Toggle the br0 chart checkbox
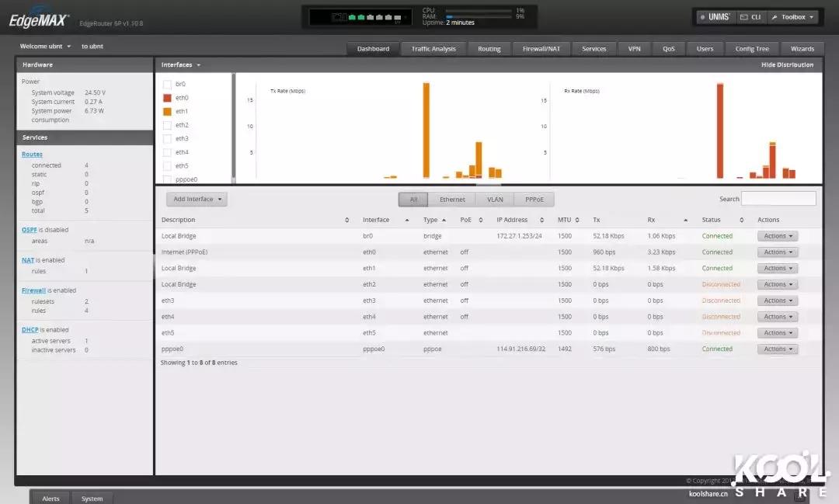 coord(167,84)
